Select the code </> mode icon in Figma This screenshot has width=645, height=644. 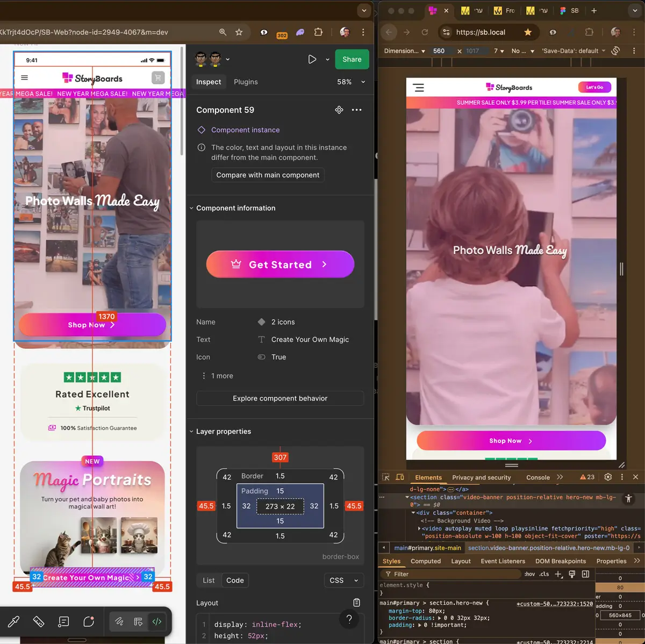[157, 621]
